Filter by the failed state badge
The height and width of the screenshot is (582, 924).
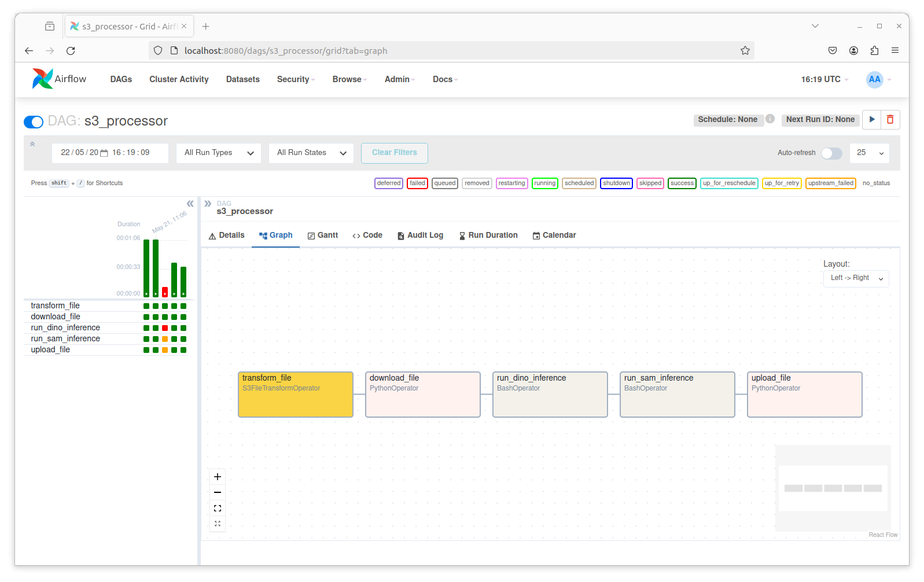(417, 183)
